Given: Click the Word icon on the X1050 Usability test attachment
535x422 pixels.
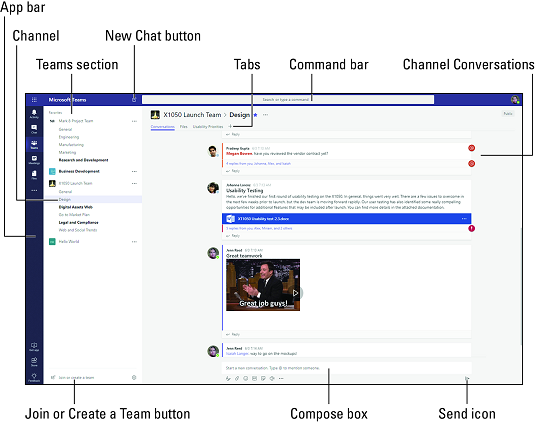Looking at the screenshot, I should (230, 219).
